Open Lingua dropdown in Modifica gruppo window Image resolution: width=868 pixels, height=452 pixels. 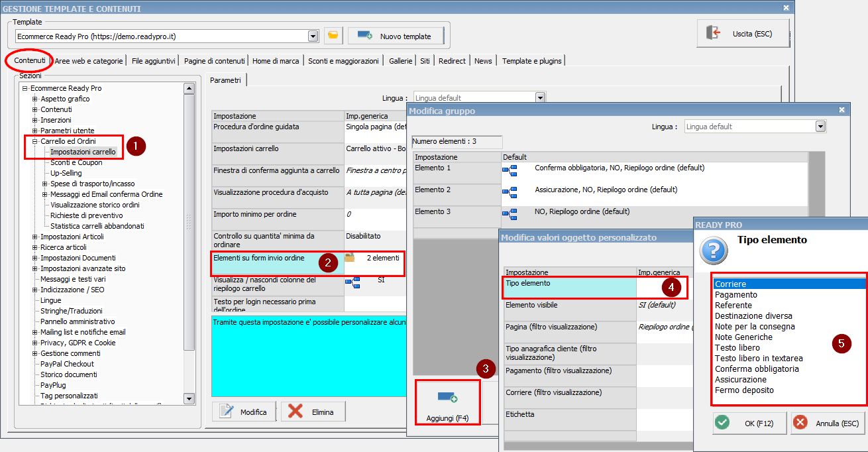pyautogui.click(x=821, y=127)
